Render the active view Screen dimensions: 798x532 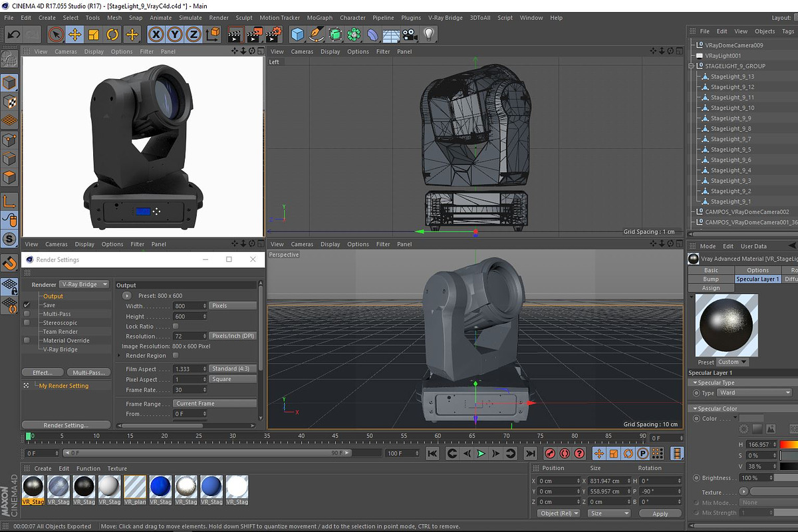(235, 35)
